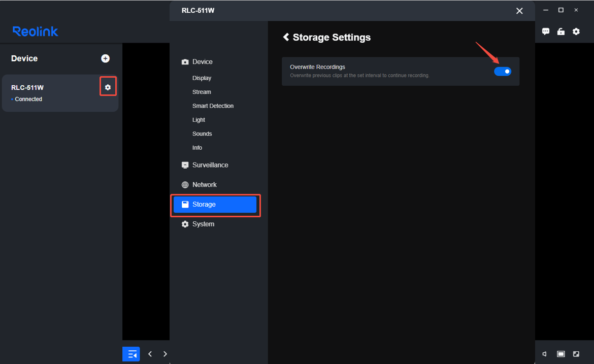The image size is (594, 364).
Task: Click the globe icon beside Network
Action: point(185,185)
